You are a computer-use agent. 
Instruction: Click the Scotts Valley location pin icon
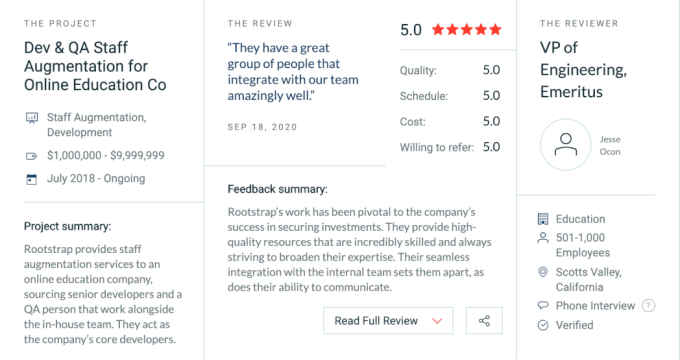point(543,272)
